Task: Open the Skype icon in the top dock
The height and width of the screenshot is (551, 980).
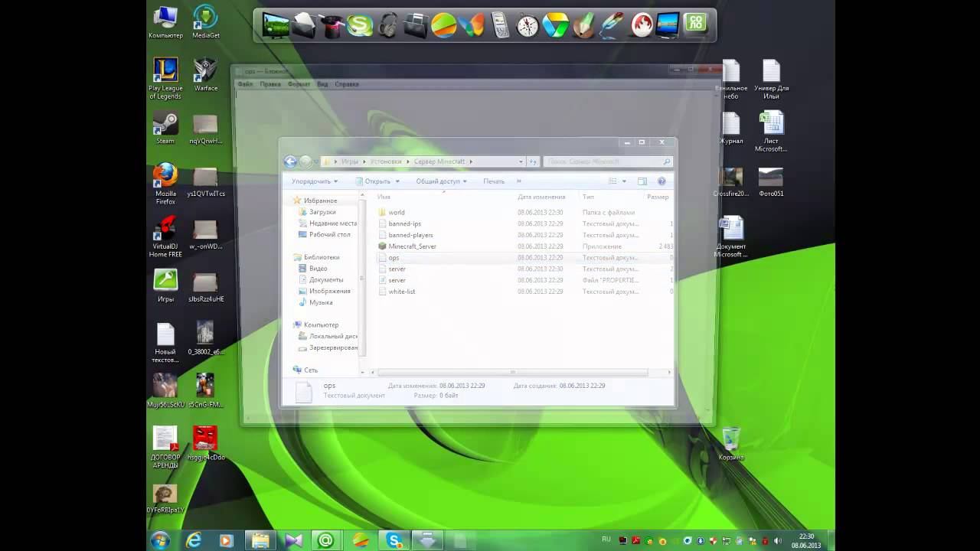Action: click(360, 25)
